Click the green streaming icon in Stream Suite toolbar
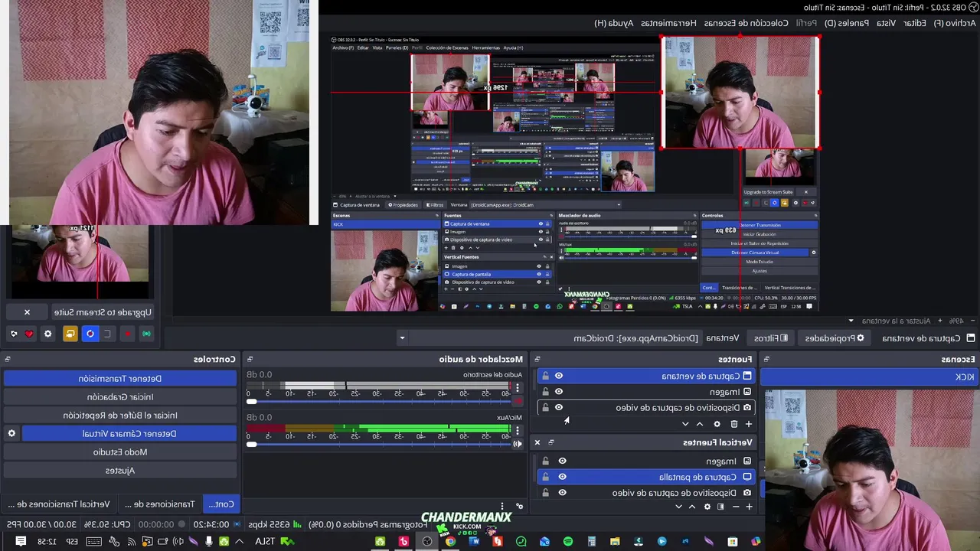This screenshot has height=551, width=980. click(x=146, y=334)
